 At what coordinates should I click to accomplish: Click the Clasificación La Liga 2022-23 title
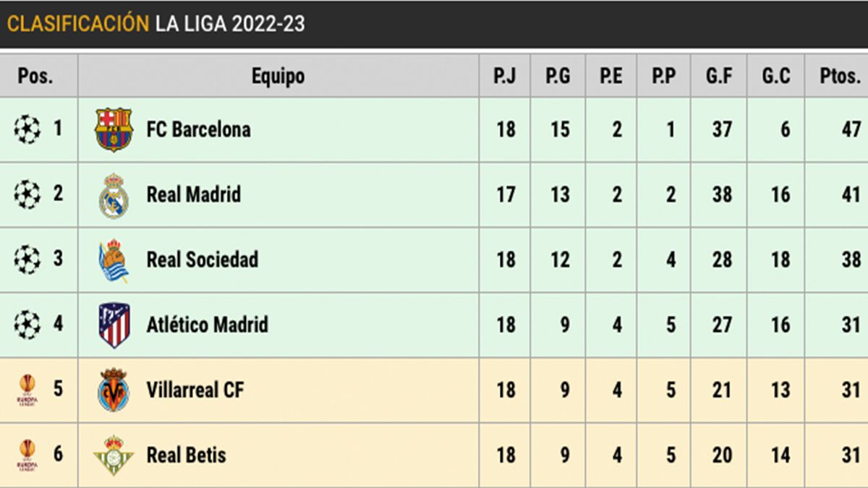pos(156,24)
